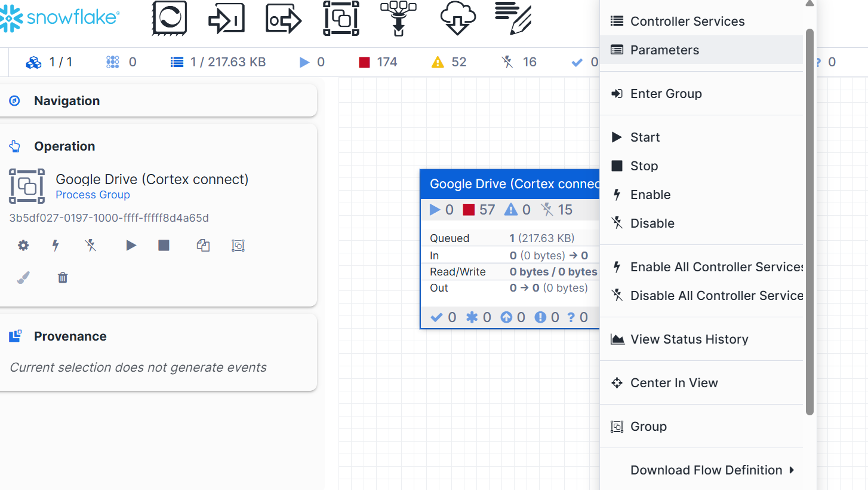Click the Google Drive process group header on canvas
This screenshot has width=868, height=490.
(510, 184)
